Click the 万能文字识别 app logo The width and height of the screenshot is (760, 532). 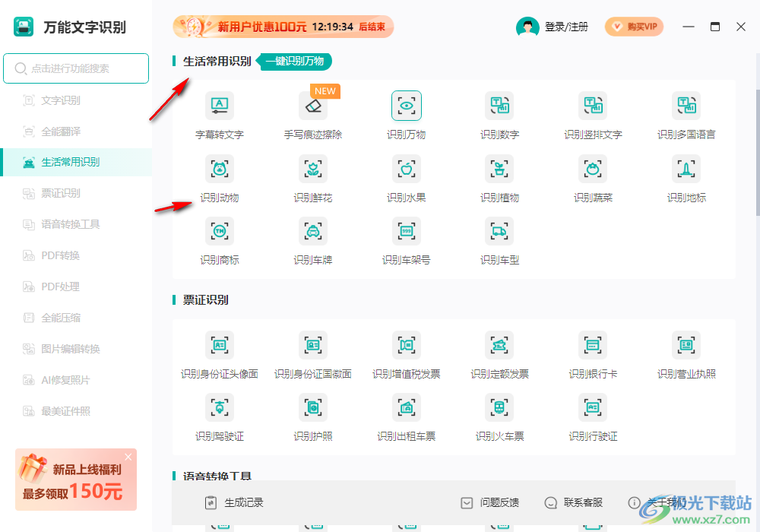[24, 27]
